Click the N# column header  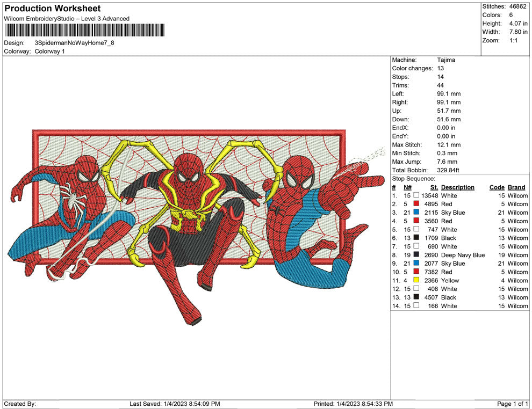[407, 187]
